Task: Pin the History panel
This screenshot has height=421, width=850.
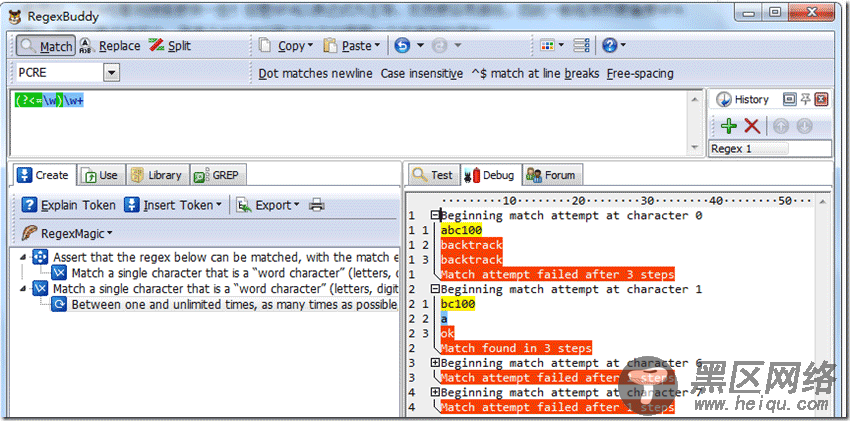Action: (806, 99)
